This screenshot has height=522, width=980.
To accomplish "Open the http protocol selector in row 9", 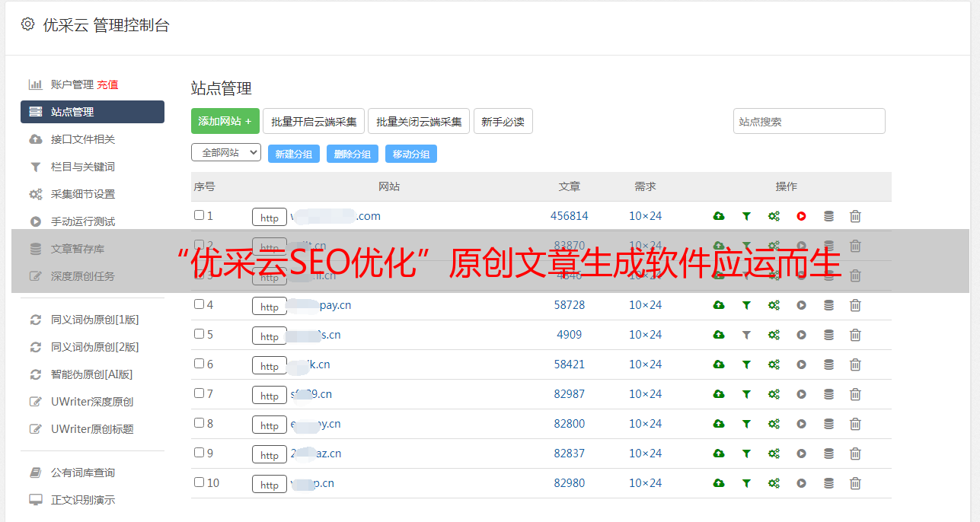I will tap(270, 454).
